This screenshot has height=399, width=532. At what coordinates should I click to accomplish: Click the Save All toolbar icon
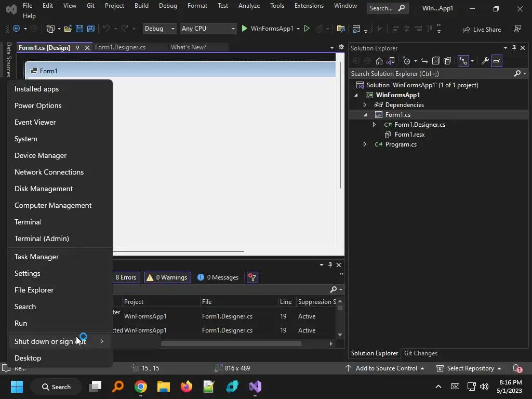[x=90, y=29]
